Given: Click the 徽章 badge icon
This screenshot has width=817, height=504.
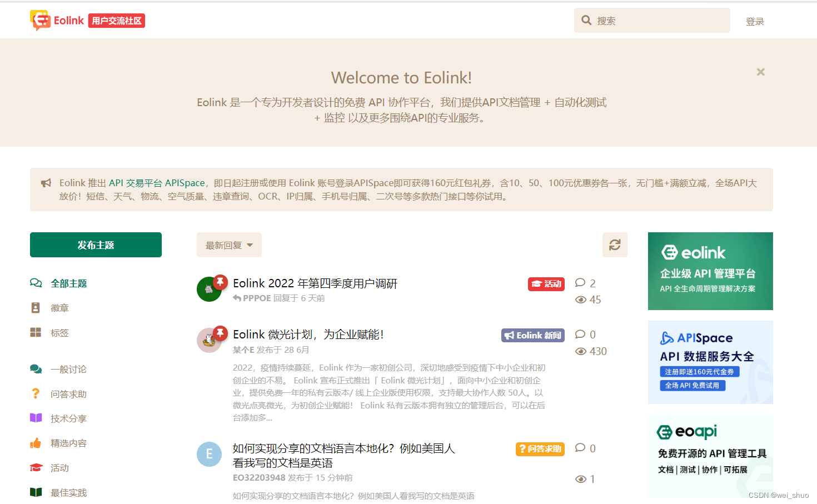Looking at the screenshot, I should (x=36, y=307).
